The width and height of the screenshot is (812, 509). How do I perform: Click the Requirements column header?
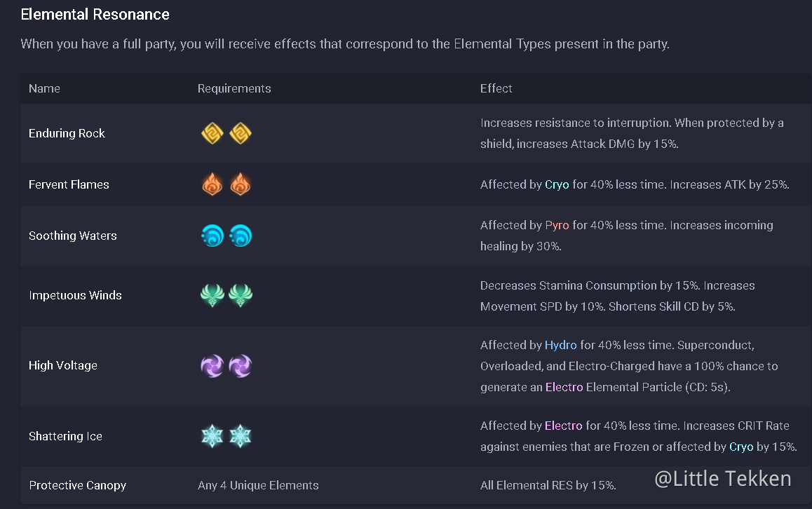[234, 88]
